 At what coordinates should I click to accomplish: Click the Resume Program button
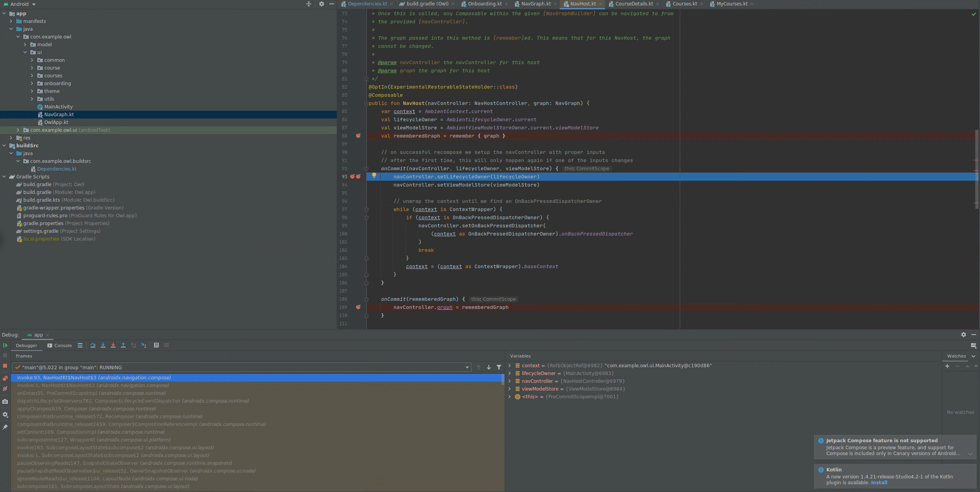[x=5, y=345]
